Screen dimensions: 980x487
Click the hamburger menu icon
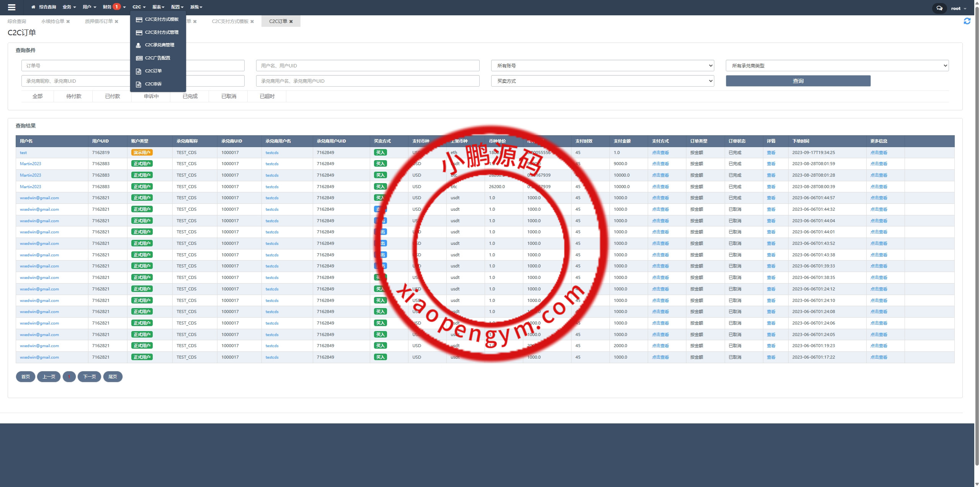11,7
